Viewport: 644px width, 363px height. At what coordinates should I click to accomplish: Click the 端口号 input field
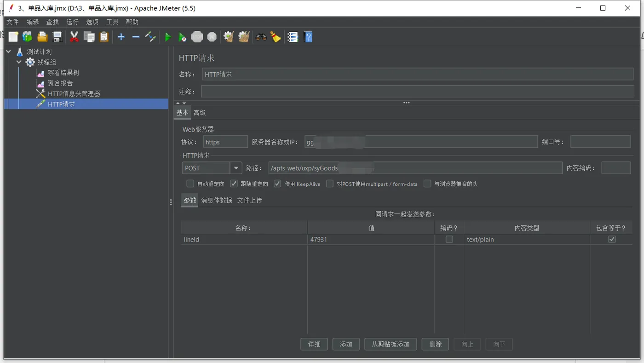click(600, 142)
